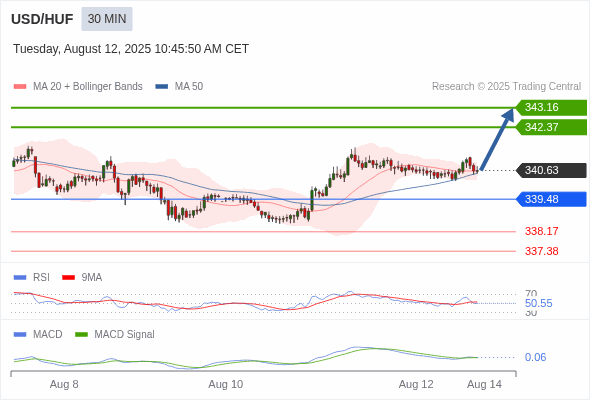The width and height of the screenshot is (590, 400).
Task: Click the MA 50 legend label
Action: [x=189, y=87]
